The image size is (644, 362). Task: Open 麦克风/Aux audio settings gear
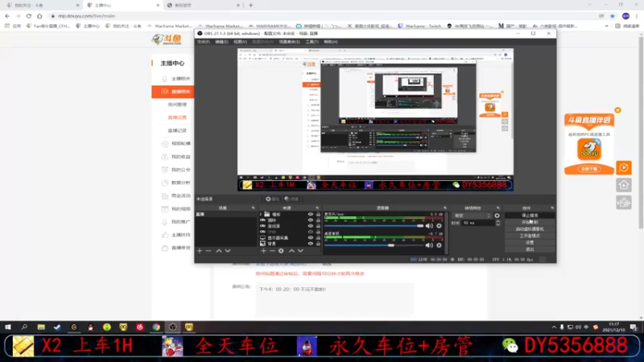pyautogui.click(x=439, y=226)
